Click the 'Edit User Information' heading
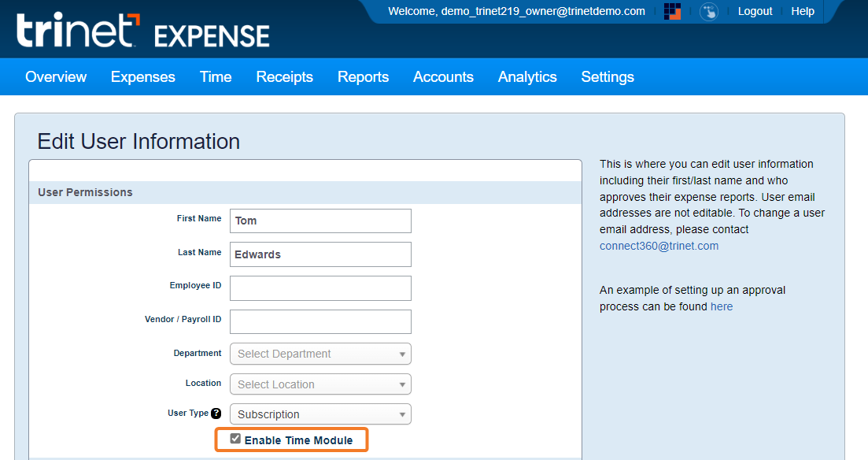Screen dimensions: 868x460 139,141
